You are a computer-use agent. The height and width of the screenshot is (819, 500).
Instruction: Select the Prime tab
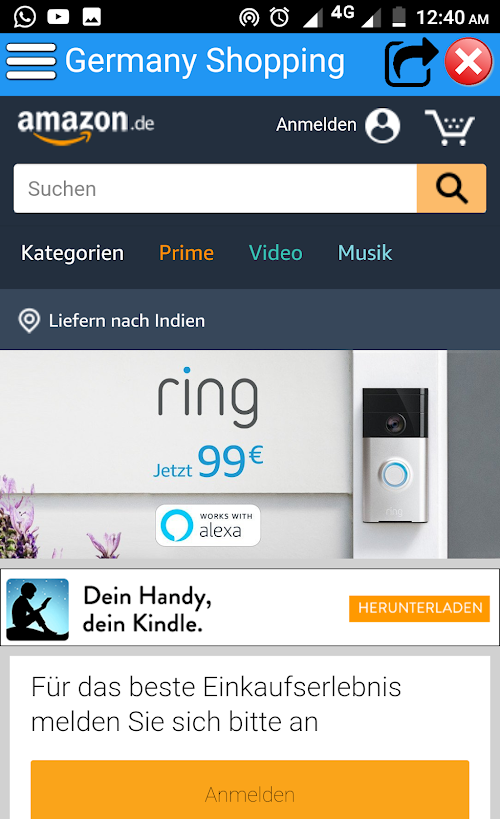(187, 253)
